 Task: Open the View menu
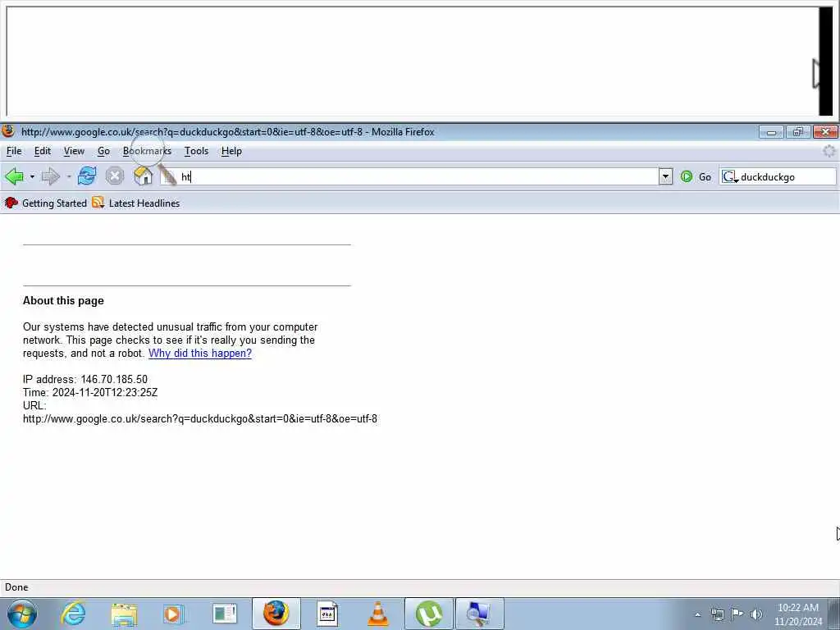click(74, 151)
